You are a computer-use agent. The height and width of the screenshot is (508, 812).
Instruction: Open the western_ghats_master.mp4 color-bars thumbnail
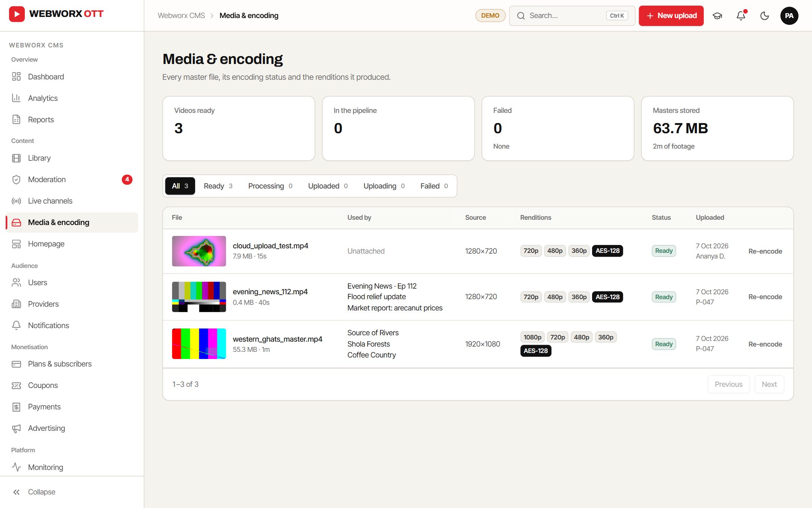[199, 344]
